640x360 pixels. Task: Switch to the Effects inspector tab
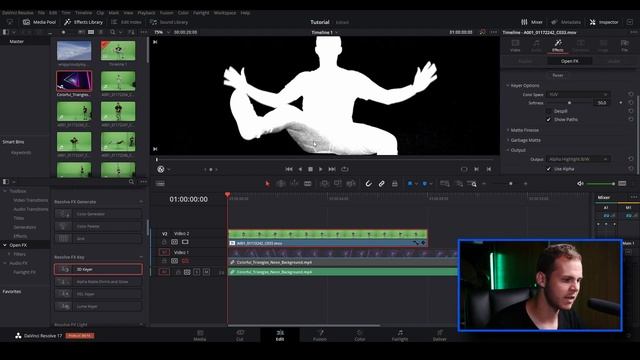coord(558,45)
